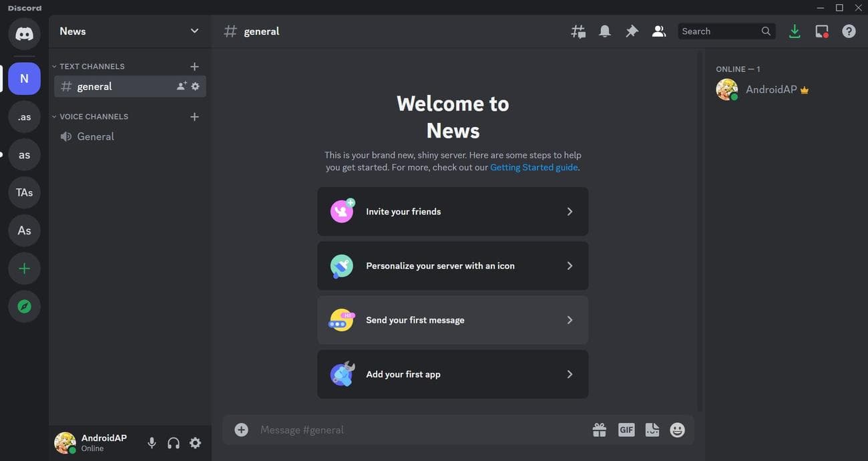Click the Add a Server plus icon
Screen dimensions: 868x461
(25, 269)
